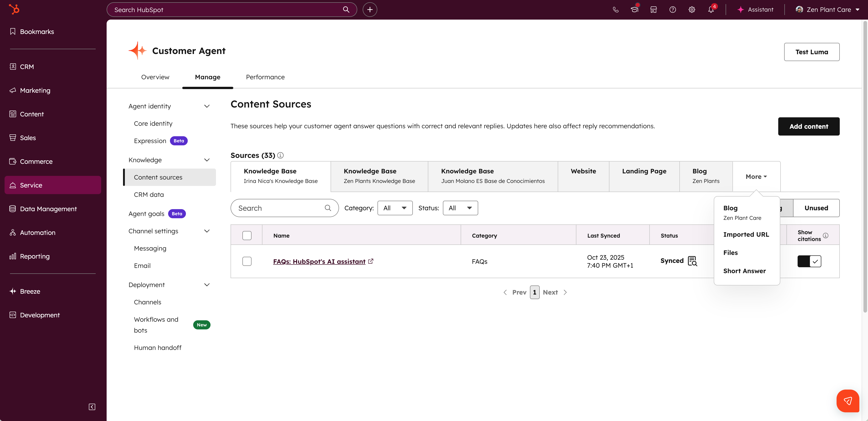The height and width of the screenshot is (421, 868).
Task: Collapse the Agent identity section
Action: pos(207,106)
